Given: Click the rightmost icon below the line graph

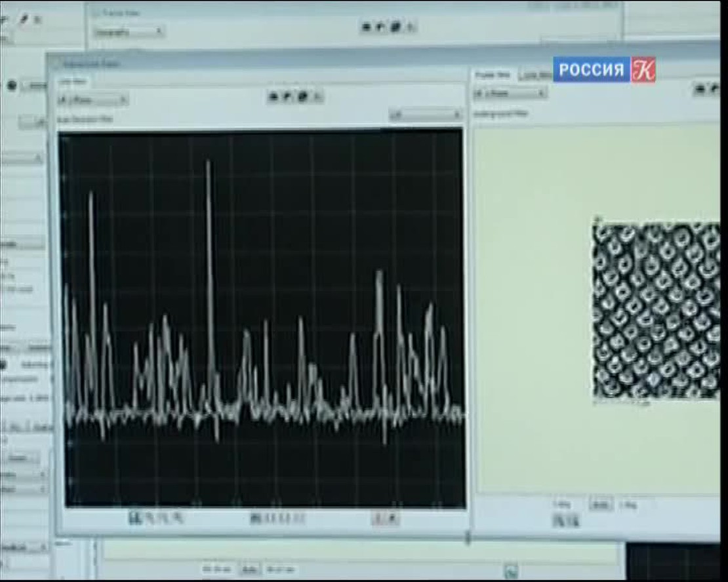Looking at the screenshot, I should click(392, 518).
